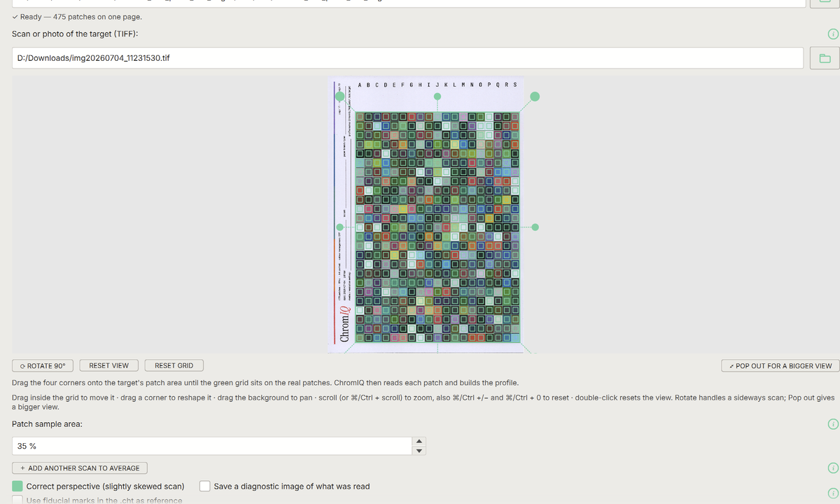Click the top edge midpoint grid handle
The height and width of the screenshot is (504, 840).
point(437,98)
